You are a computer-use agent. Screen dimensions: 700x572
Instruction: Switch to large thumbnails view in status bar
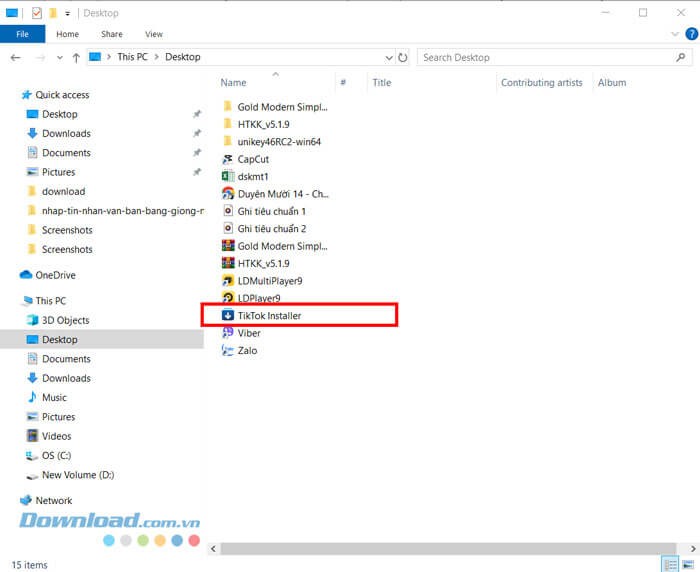(x=687, y=565)
